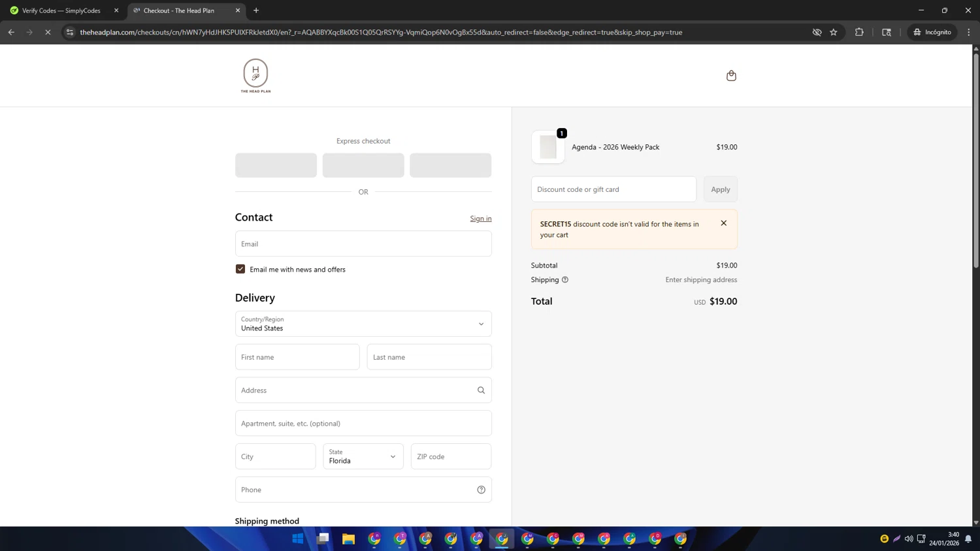Open the Extensions puzzle icon

pyautogui.click(x=859, y=32)
